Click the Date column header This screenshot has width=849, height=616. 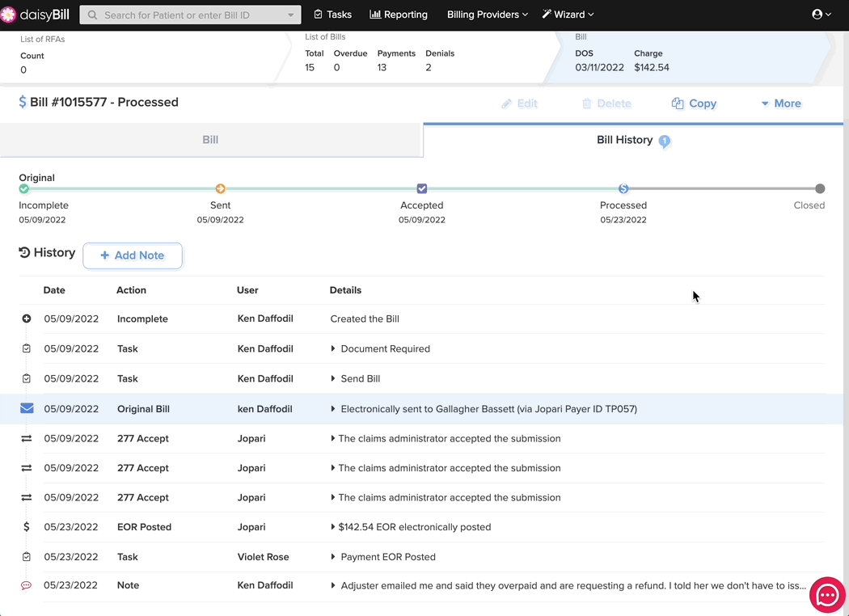[54, 290]
